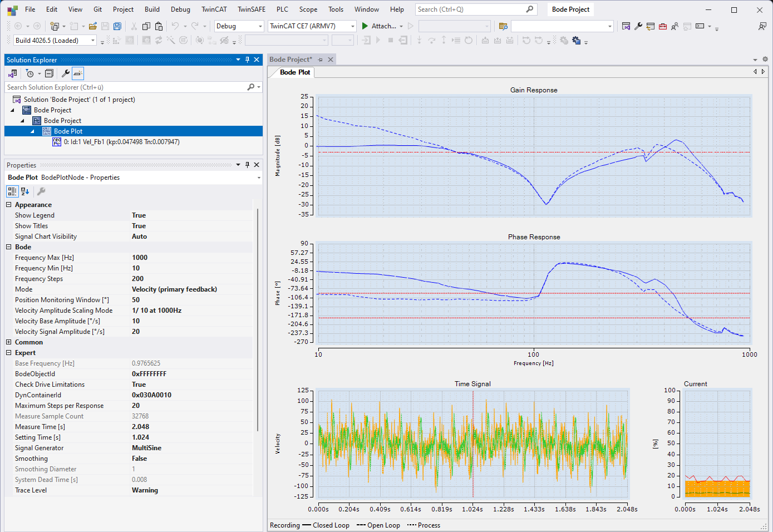This screenshot has height=532, width=773.
Task: Click the New Project toolbar icon
Action: coord(55,26)
